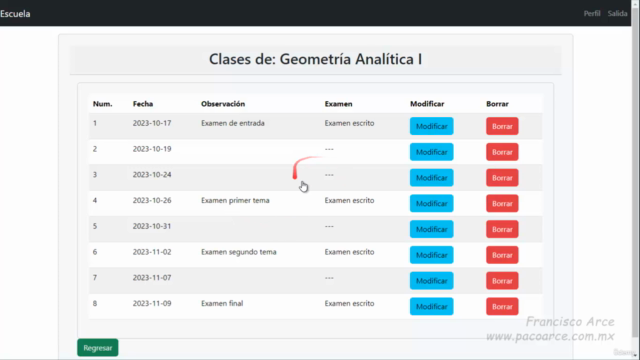Screen dimensions: 640x360
Task: Click the Modificar column header
Action: (x=427, y=104)
